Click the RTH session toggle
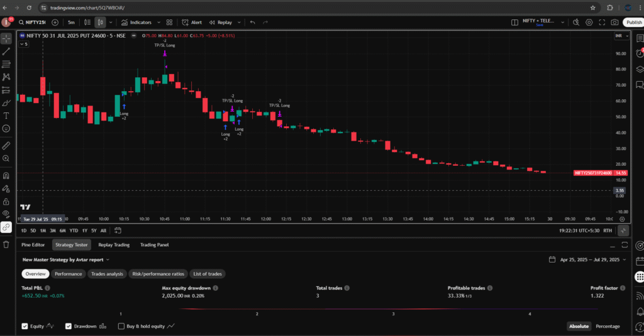Image resolution: width=644 pixels, height=336 pixels. 608,230
